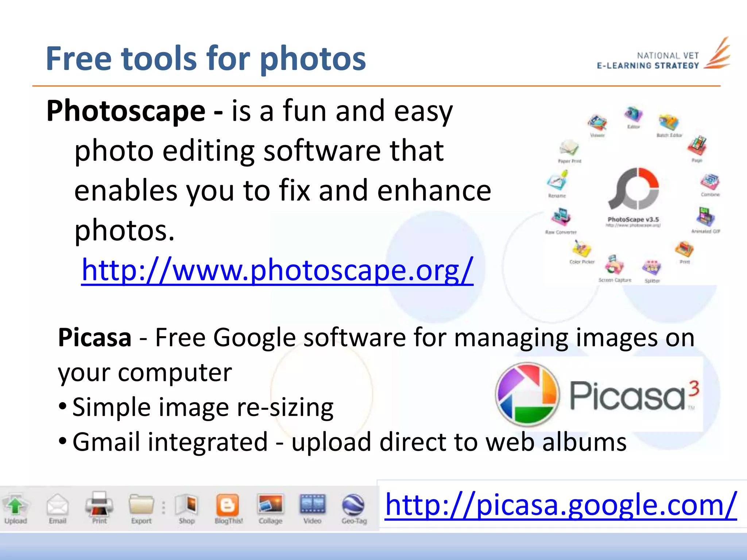The image size is (747, 560).
Task: Click the bold 'Photoscape -' heading text
Action: (x=135, y=111)
